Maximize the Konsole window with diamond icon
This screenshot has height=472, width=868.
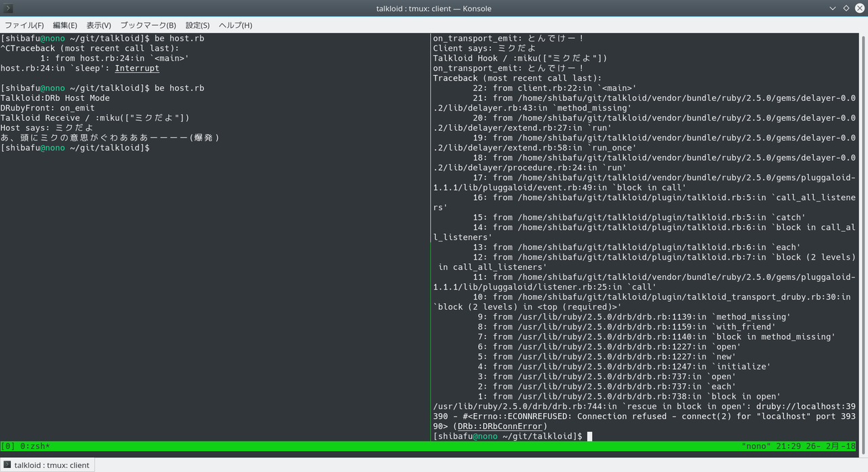pos(846,8)
